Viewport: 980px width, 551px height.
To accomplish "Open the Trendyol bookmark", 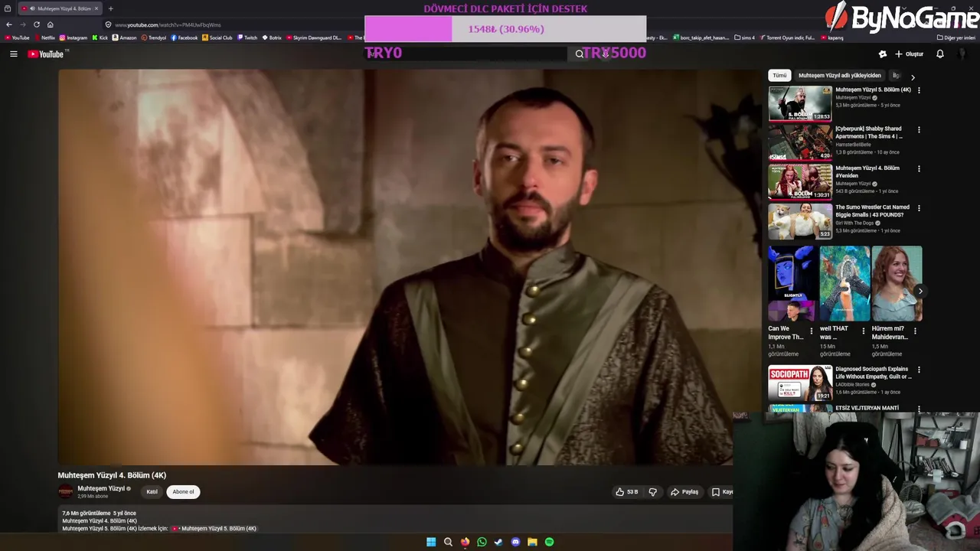I will [x=154, y=37].
